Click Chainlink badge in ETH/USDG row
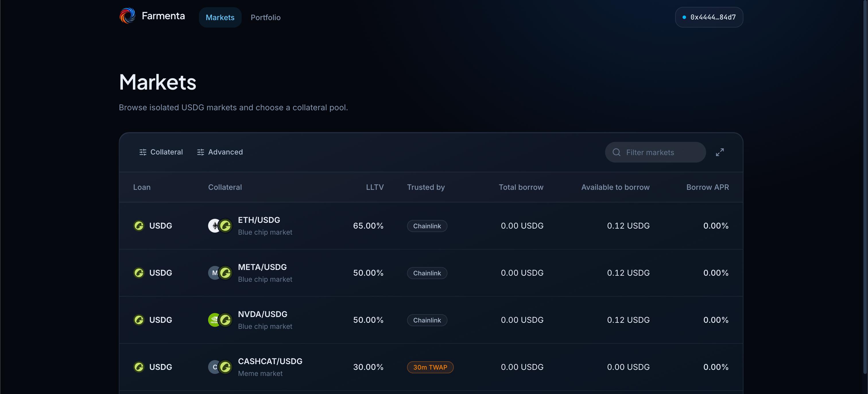868x394 pixels. [427, 226]
